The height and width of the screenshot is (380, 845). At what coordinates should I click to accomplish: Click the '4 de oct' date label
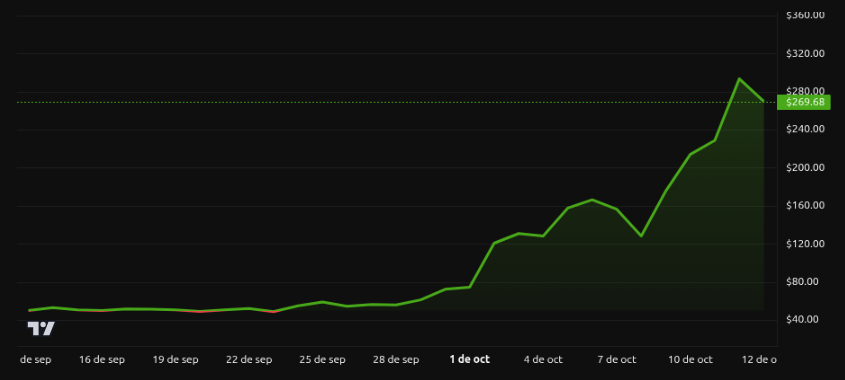pyautogui.click(x=543, y=360)
